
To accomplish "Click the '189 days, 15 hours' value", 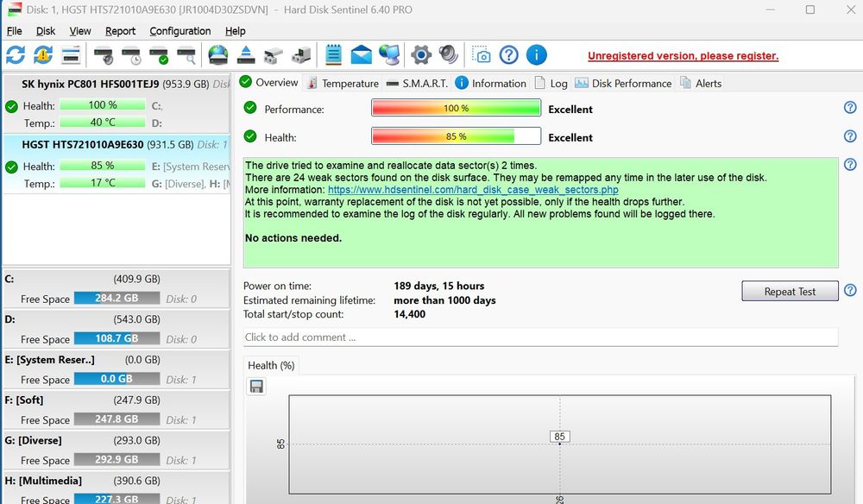I will (439, 287).
